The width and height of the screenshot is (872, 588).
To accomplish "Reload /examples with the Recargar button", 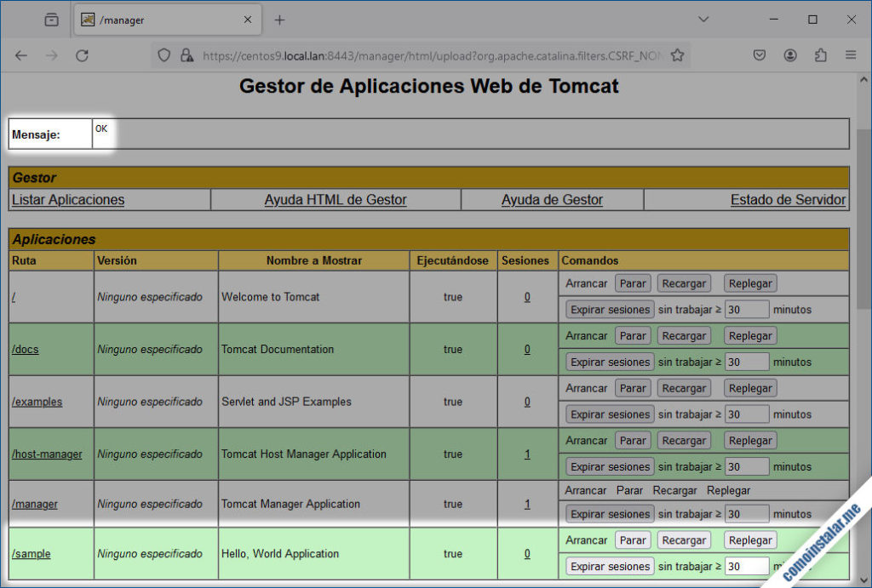I will coord(684,387).
